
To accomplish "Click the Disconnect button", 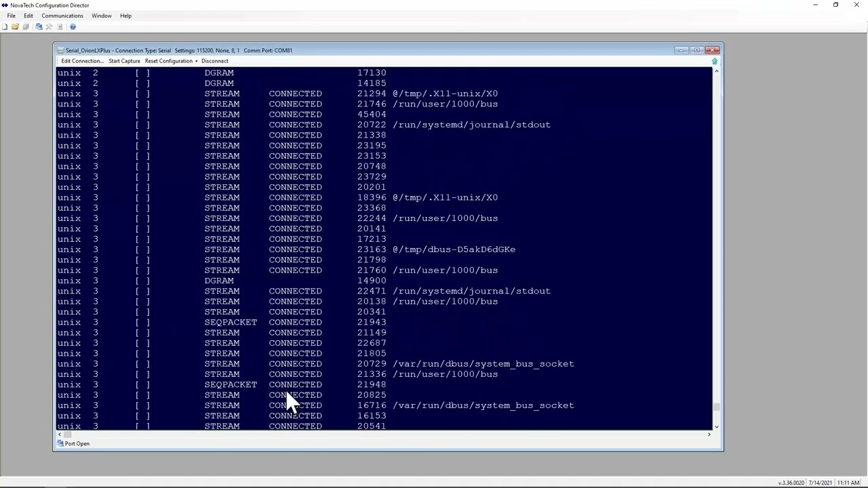I will point(215,61).
